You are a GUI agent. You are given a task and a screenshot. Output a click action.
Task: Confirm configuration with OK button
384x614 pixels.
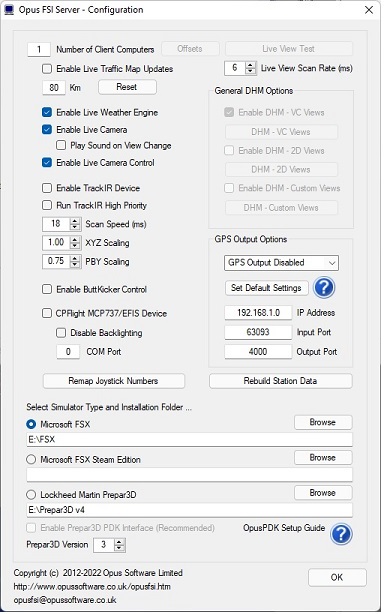click(337, 577)
